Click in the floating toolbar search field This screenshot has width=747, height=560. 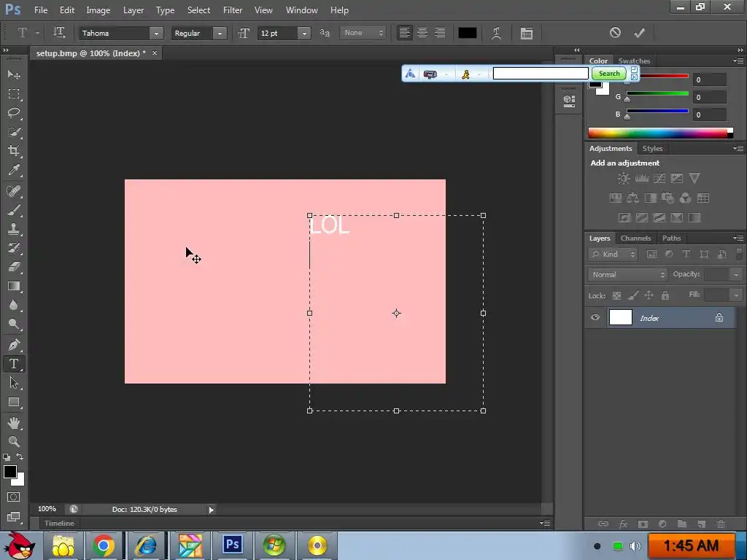click(541, 74)
